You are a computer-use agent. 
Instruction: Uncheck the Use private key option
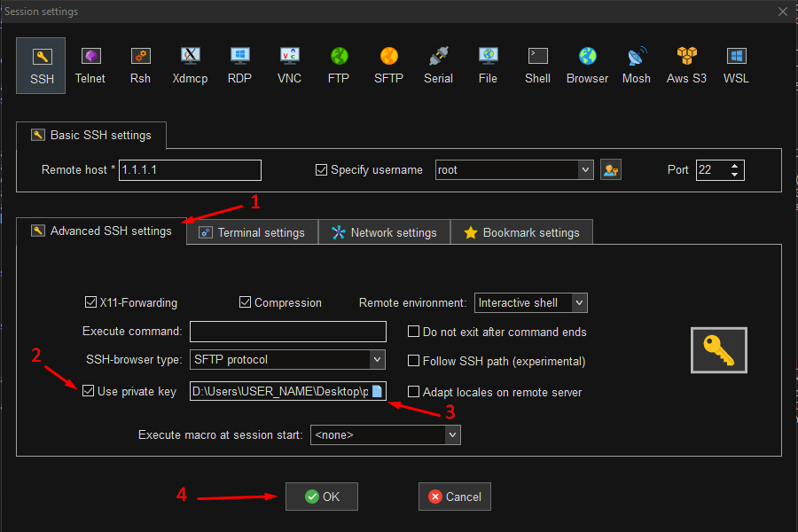coord(89,391)
